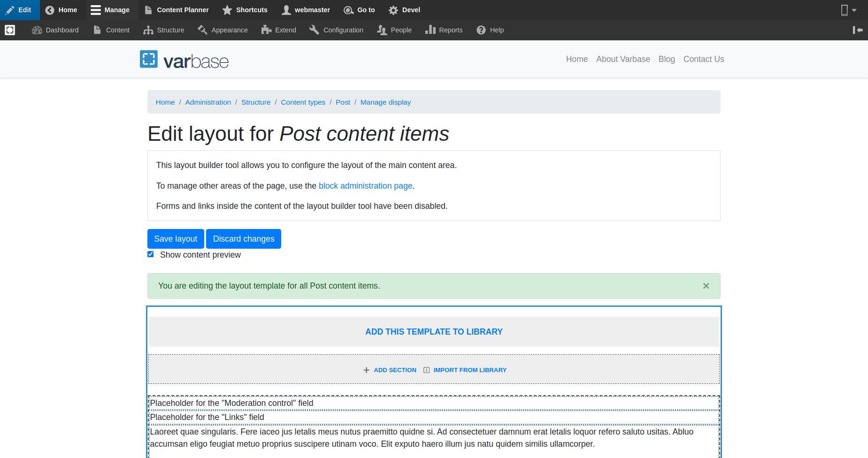Click the block administration page link
868x458 pixels.
pos(365,186)
